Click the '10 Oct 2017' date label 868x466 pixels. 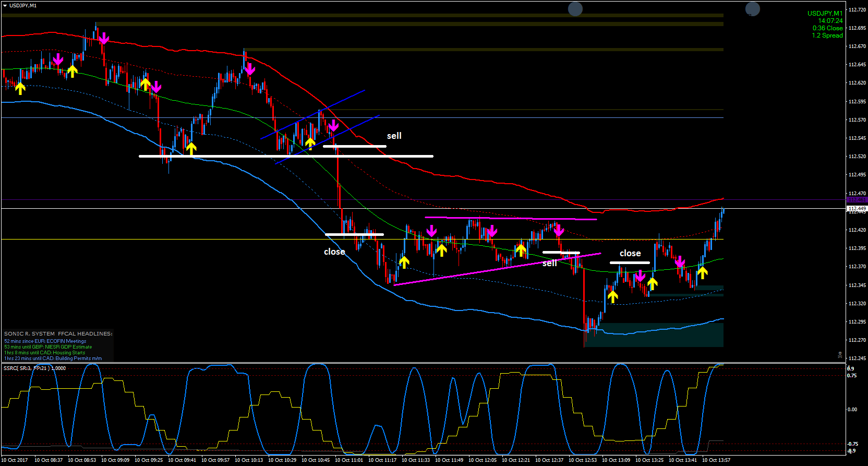[x=14, y=460]
